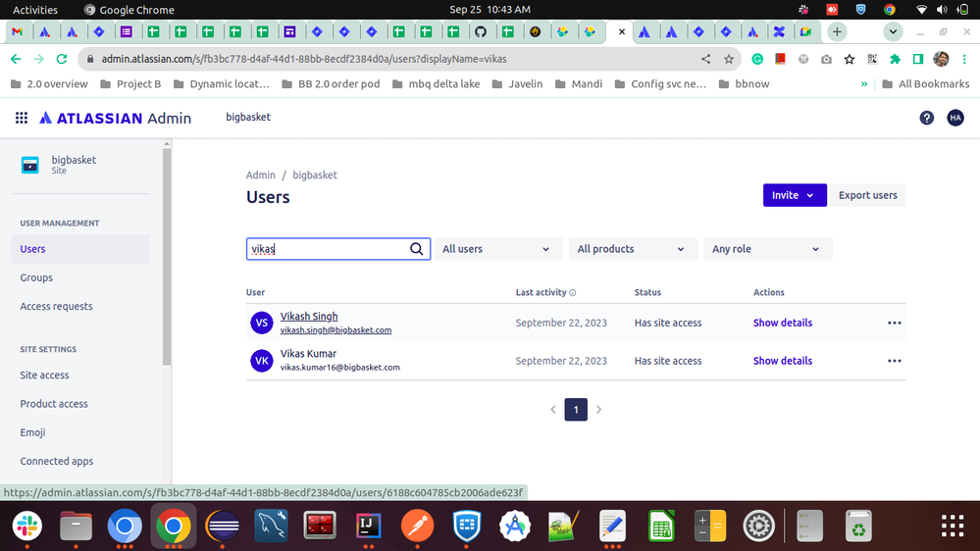Show details for Vikas Kumar
The height and width of the screenshot is (551, 980).
click(783, 361)
